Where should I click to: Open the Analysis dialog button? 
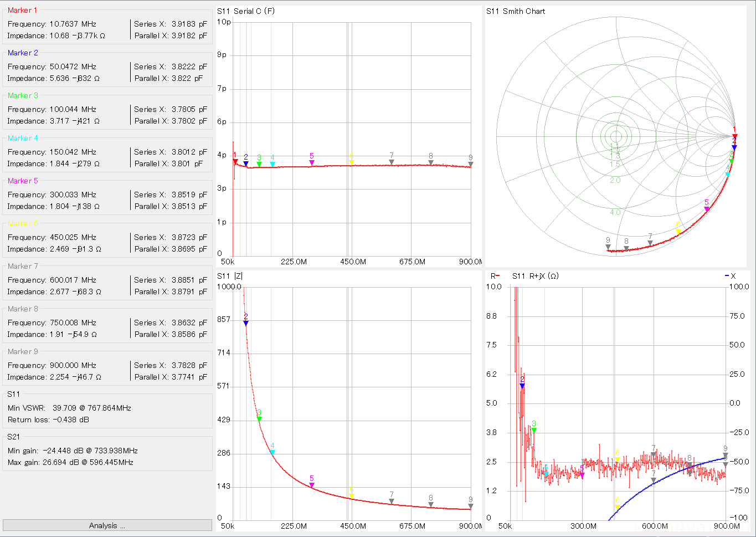pyautogui.click(x=107, y=525)
